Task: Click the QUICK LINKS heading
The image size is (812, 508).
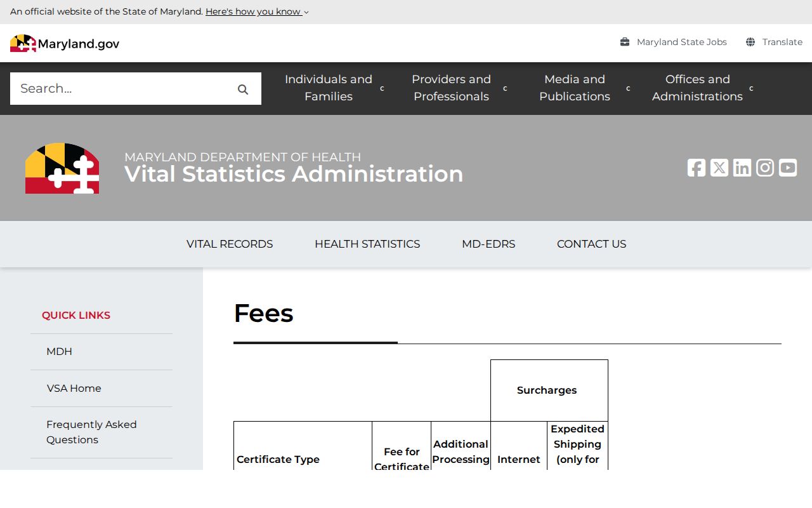Action: point(76,315)
